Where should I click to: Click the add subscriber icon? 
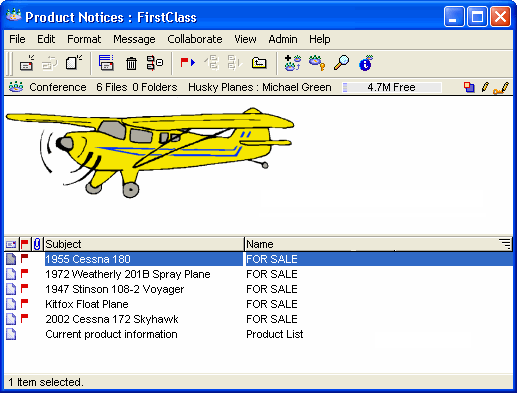click(x=293, y=63)
